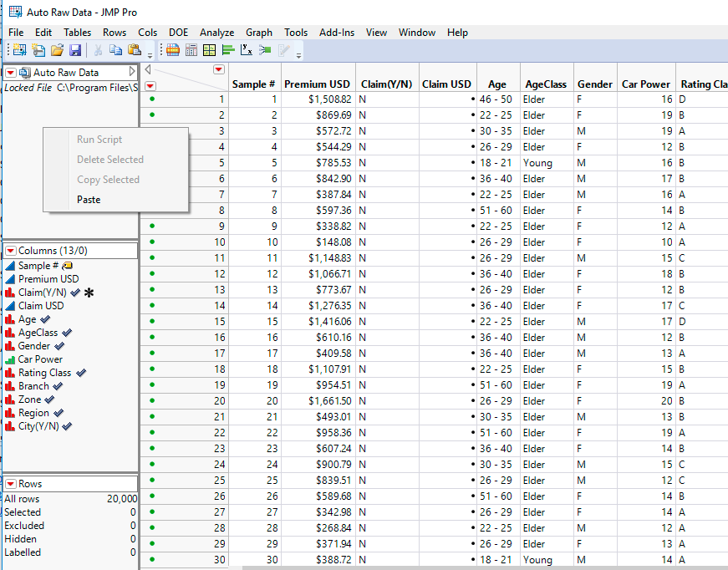
Task: Select row number 15 in the table
Action: pos(219,322)
